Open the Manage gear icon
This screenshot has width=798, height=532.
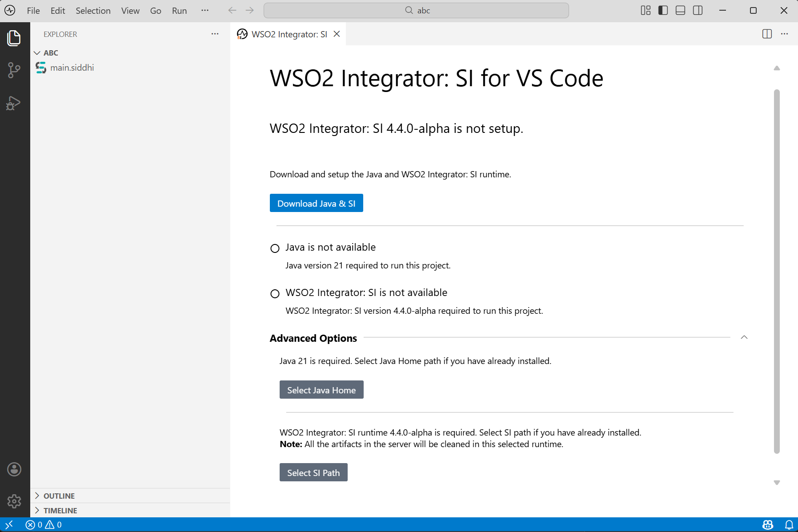coord(14,501)
